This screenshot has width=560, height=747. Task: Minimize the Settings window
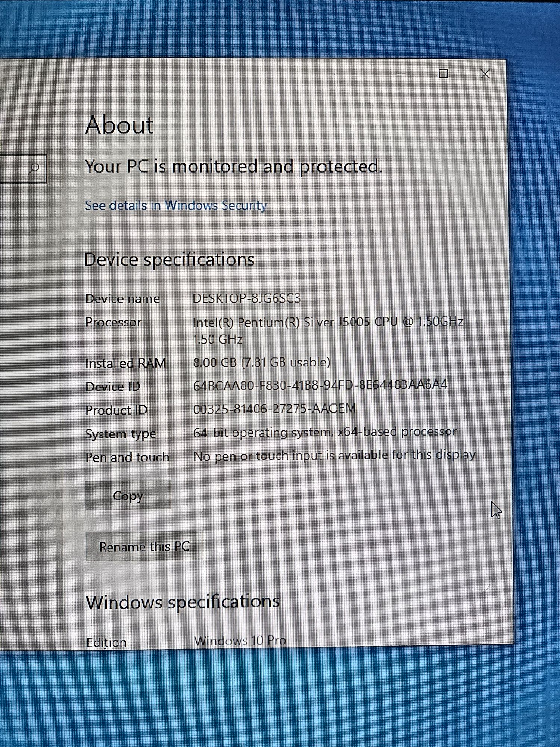click(401, 74)
